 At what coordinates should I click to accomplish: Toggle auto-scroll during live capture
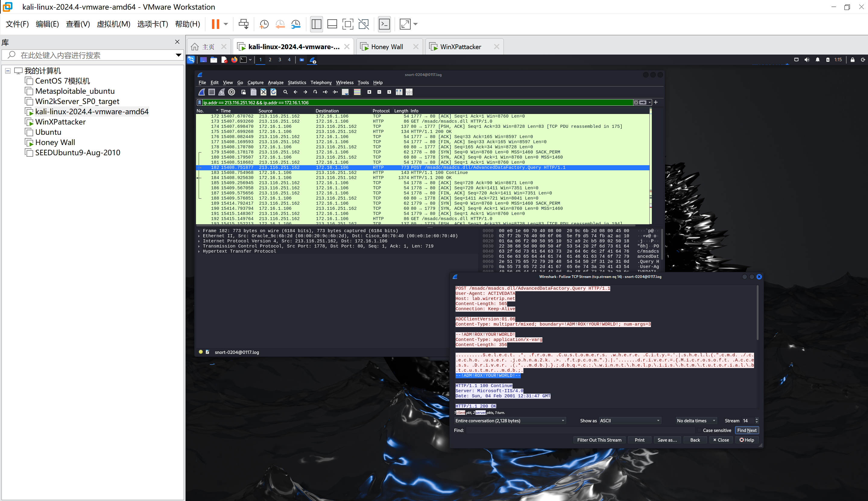(345, 92)
